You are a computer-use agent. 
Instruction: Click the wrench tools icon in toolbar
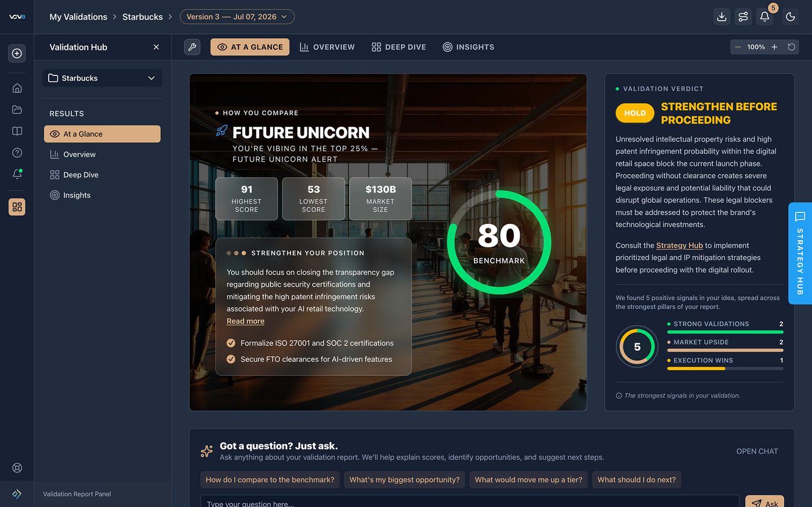click(x=193, y=47)
